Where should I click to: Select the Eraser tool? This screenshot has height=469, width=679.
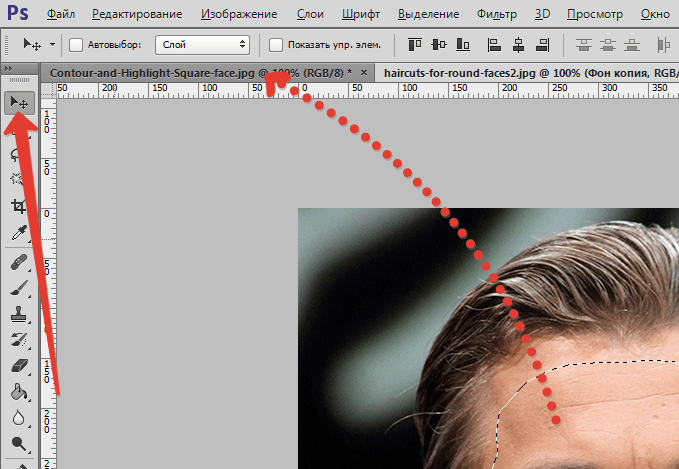tap(19, 366)
